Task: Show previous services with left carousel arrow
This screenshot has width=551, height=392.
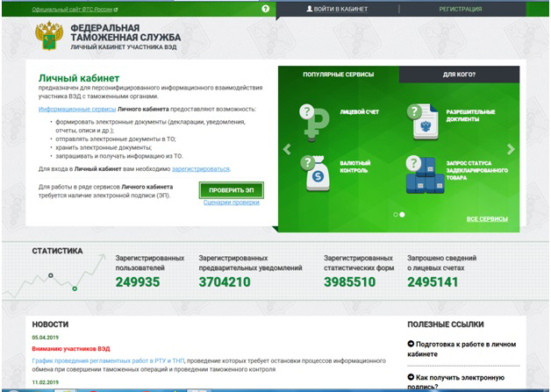Action: [287, 149]
